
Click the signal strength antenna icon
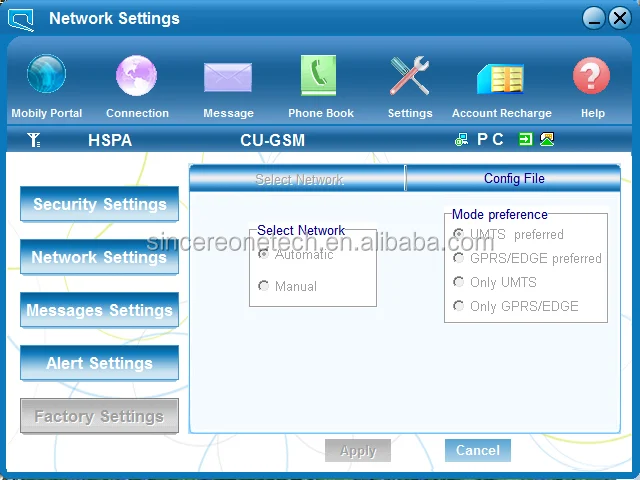point(34,140)
